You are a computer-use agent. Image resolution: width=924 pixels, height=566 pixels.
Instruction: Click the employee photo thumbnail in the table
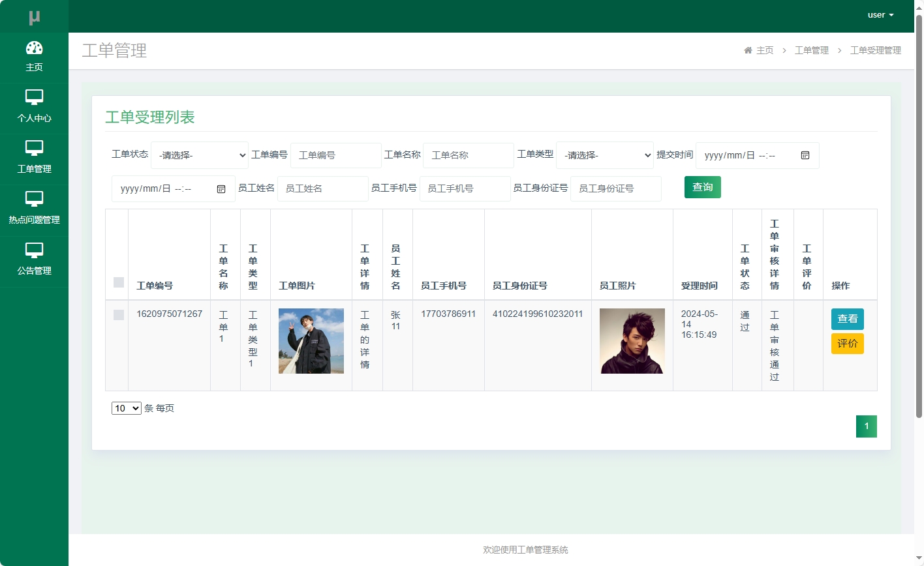(631, 341)
